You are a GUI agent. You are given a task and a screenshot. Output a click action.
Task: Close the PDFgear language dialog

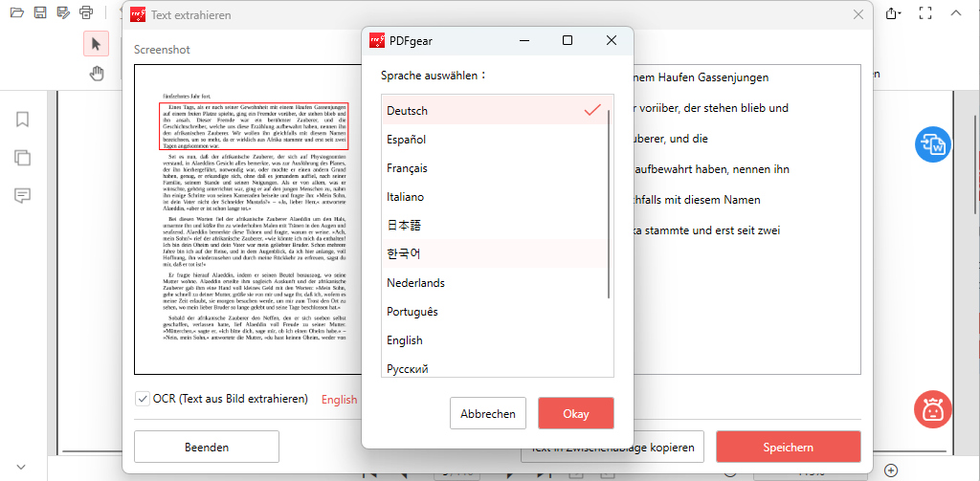pyautogui.click(x=612, y=40)
